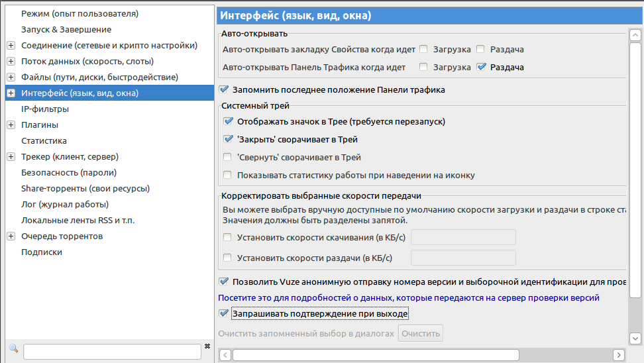
Task: Select Файлы (пути, диски, быстродействие)
Action: 100,78
